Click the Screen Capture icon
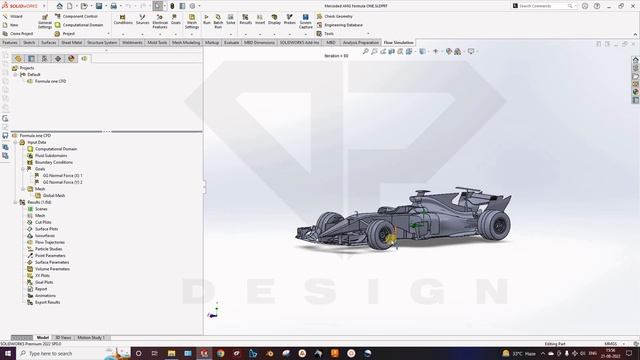The width and height of the screenshot is (640, 360). [x=305, y=21]
